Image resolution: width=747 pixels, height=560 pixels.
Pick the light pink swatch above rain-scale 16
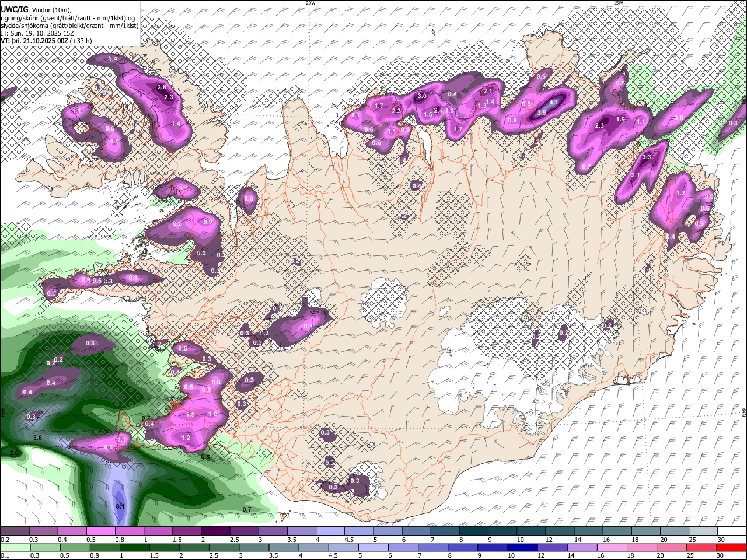tap(612, 547)
